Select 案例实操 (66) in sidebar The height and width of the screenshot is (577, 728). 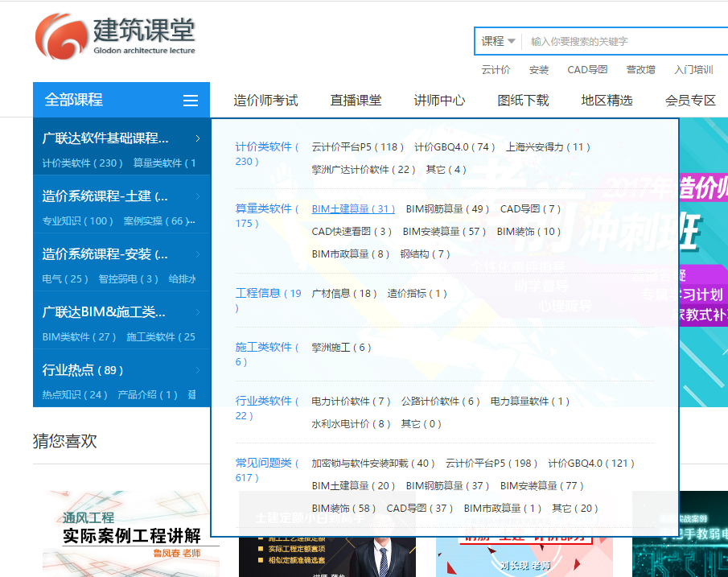pos(157,221)
